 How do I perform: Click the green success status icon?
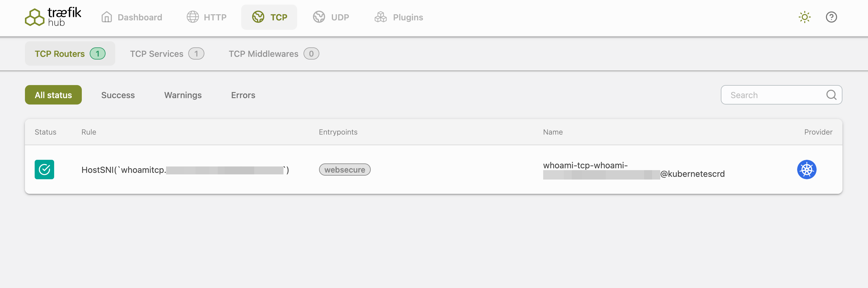point(44,170)
